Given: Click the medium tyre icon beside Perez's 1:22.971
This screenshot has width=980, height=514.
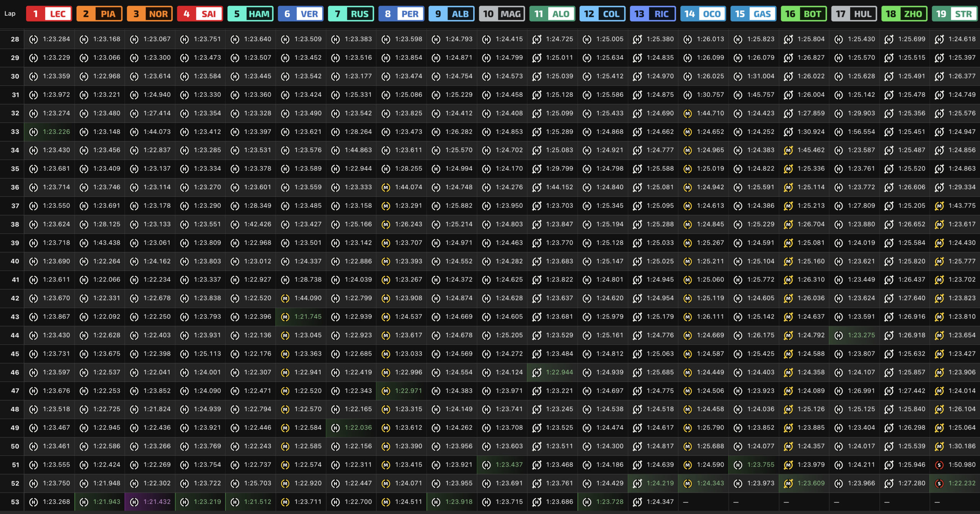Looking at the screenshot, I should (385, 391).
